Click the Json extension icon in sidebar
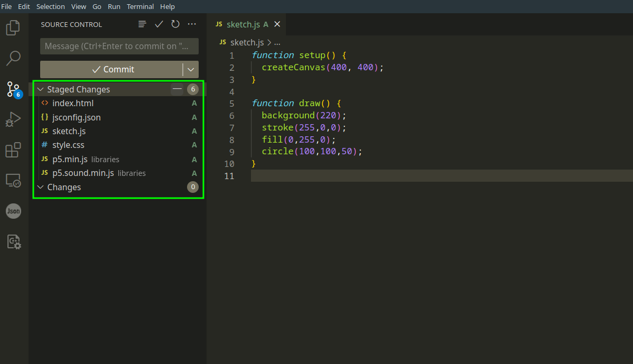633x364 pixels. [13, 211]
